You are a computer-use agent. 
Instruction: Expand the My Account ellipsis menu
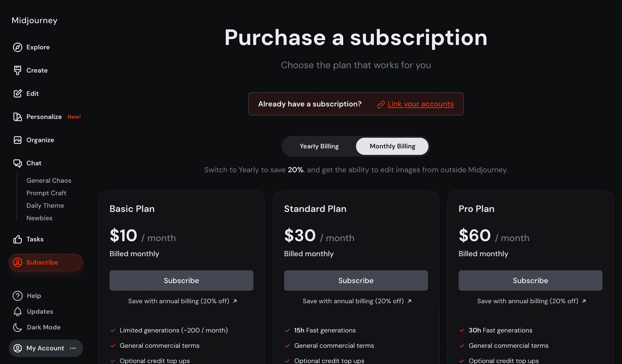[73, 348]
